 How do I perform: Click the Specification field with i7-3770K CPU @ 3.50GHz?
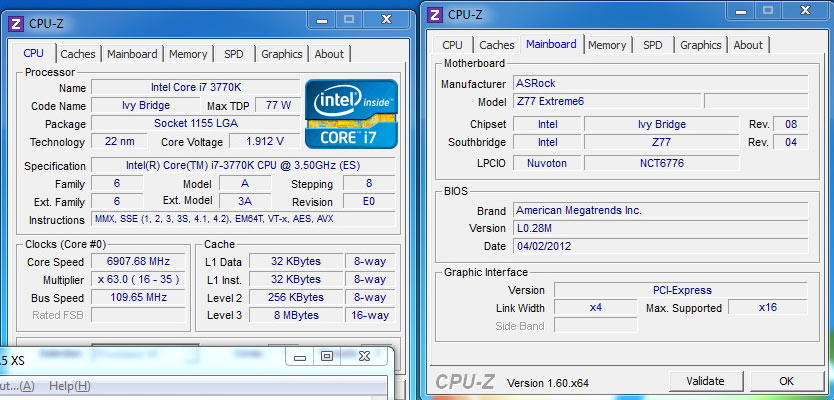coord(243,165)
